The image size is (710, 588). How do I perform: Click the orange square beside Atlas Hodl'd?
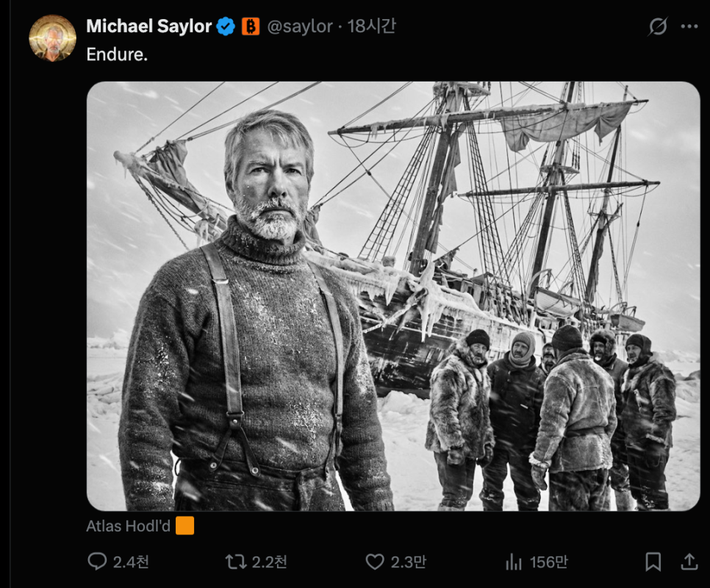click(x=184, y=526)
